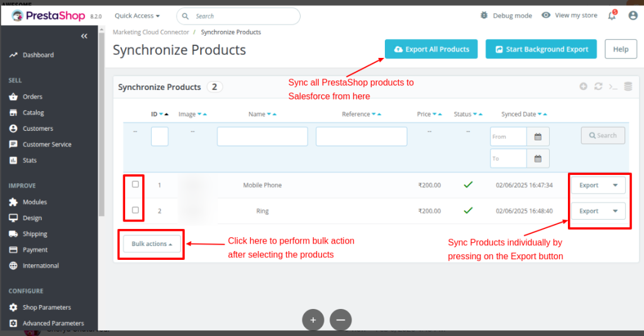Click the sidebar scrollbar
This screenshot has width=644, height=336.
(101, 123)
